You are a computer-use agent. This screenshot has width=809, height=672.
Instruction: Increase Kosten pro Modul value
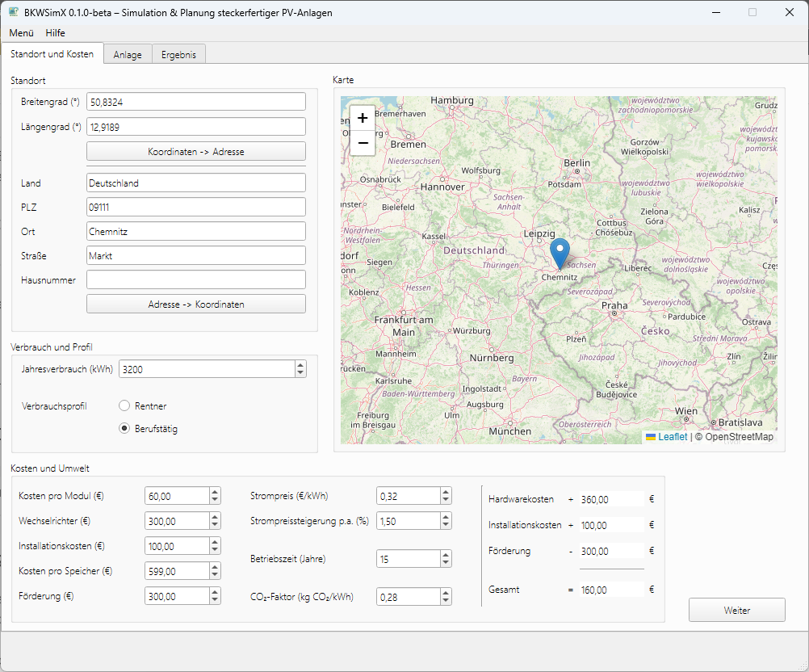pos(215,492)
